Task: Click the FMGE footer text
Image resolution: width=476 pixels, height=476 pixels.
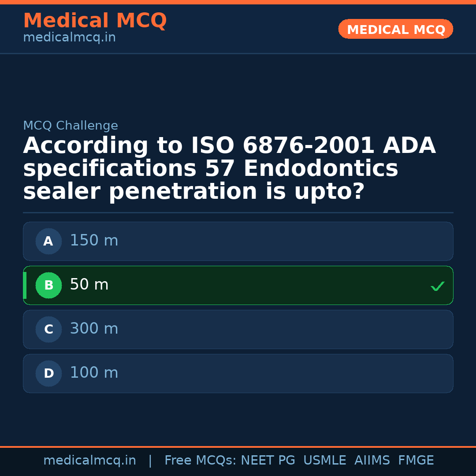Action: point(416,461)
